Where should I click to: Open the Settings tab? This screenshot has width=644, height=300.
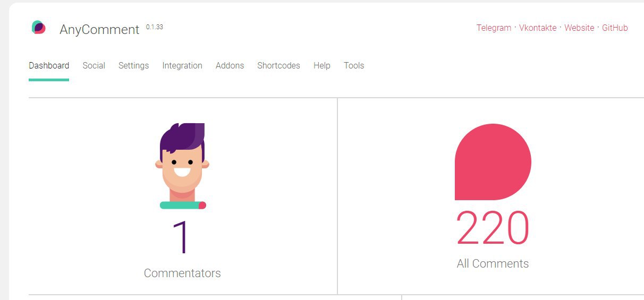(x=133, y=66)
